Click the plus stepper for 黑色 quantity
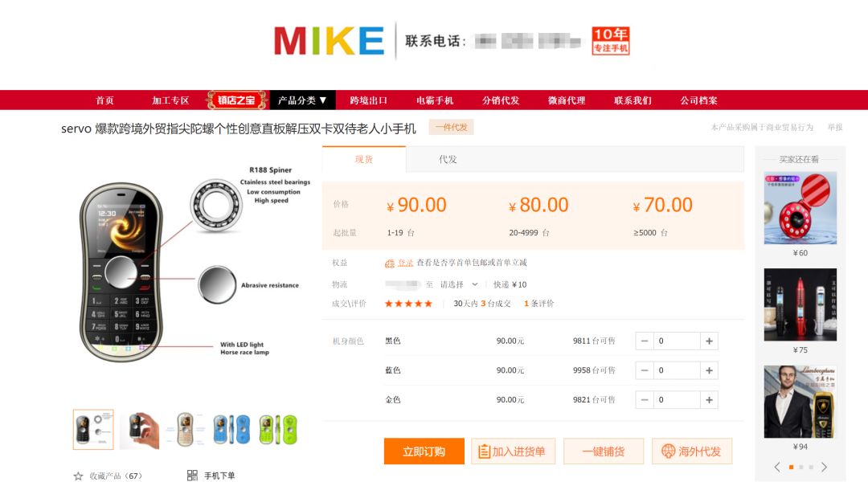The width and height of the screenshot is (868, 482). [709, 341]
